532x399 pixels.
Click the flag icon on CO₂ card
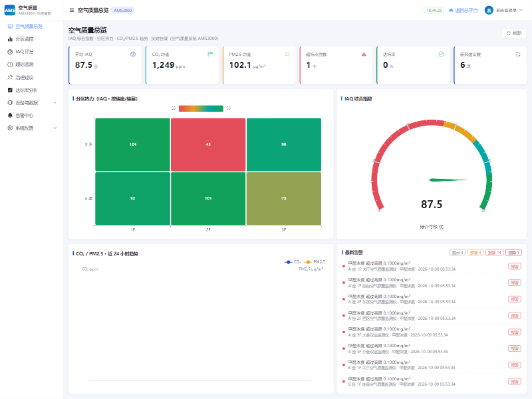coord(210,55)
